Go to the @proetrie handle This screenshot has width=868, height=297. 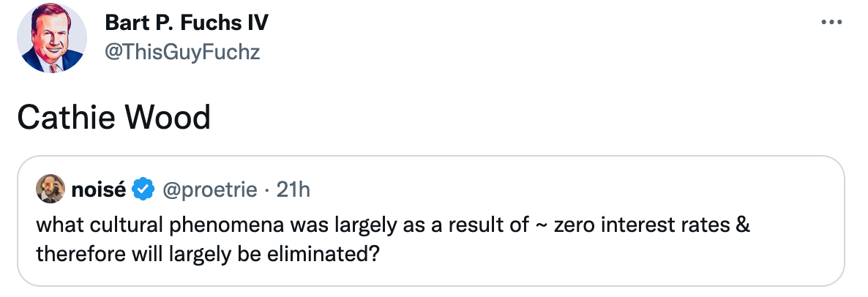(x=211, y=190)
